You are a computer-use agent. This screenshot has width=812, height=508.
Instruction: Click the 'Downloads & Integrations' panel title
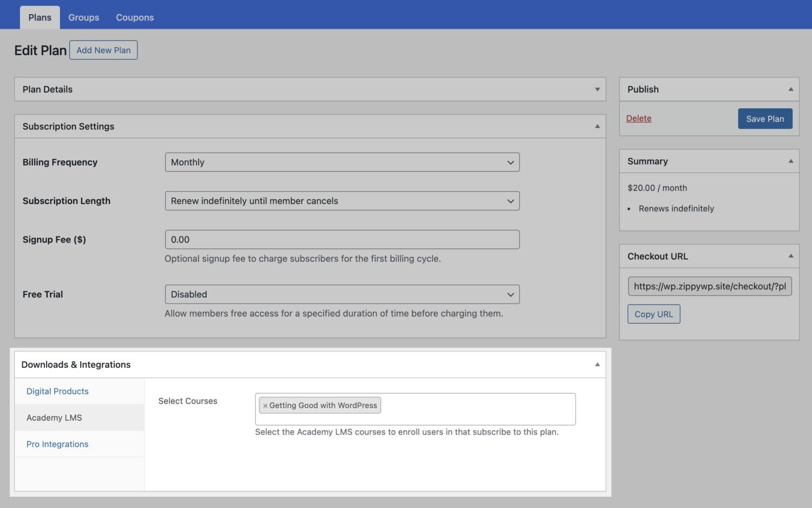click(76, 365)
